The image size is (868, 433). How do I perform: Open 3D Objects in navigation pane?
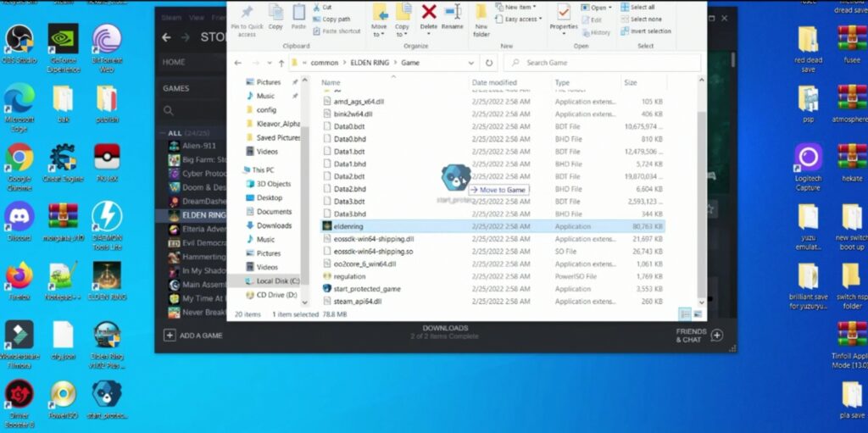point(267,184)
